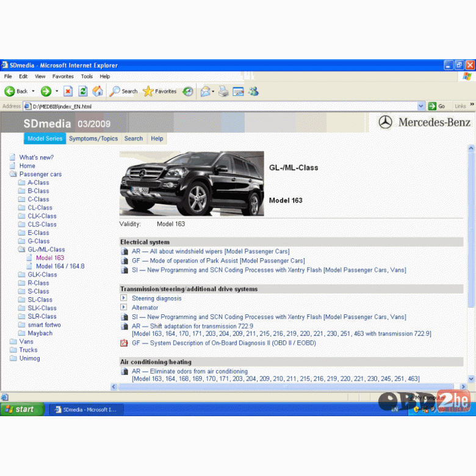This screenshot has height=476, width=476.
Task: Click the Mail envelope icon
Action: pyautogui.click(x=206, y=91)
